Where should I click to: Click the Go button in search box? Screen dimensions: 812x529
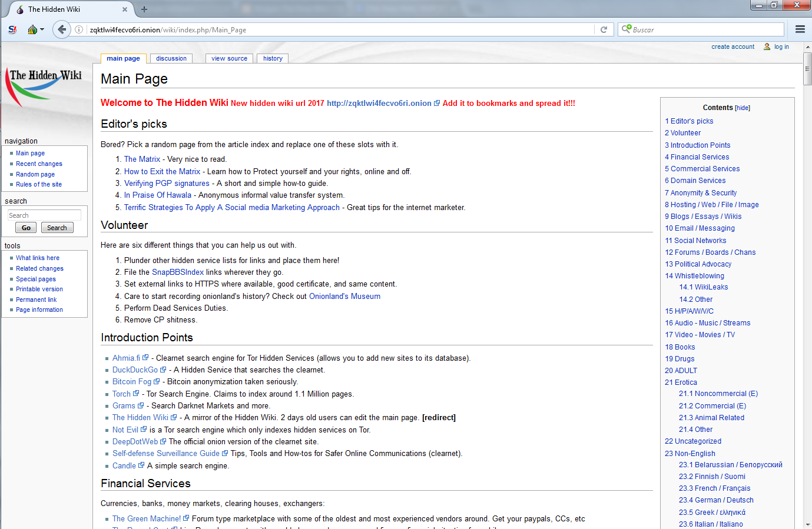[x=26, y=228]
